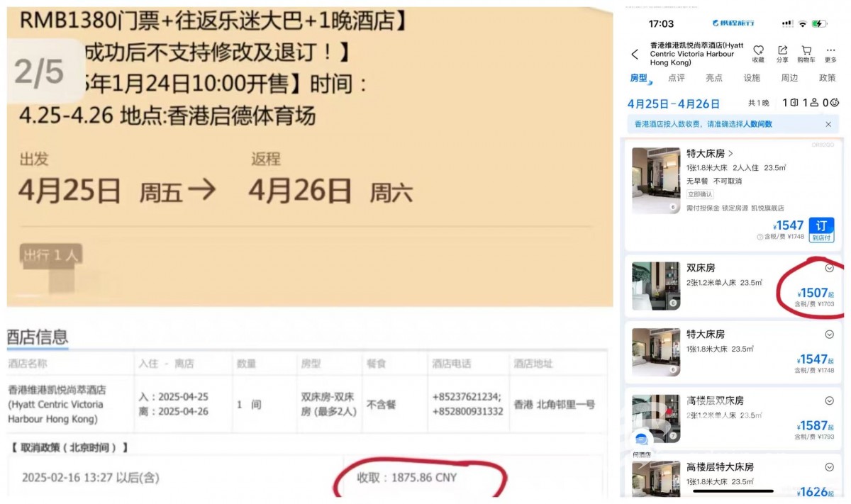Tap the ¥1626 price

[x=816, y=492]
